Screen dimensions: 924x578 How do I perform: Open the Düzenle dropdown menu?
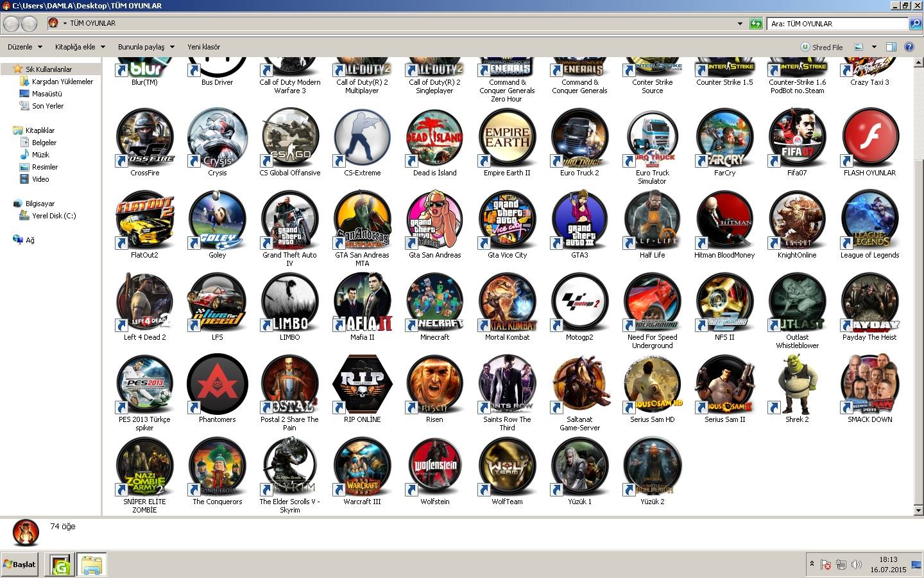[25, 47]
